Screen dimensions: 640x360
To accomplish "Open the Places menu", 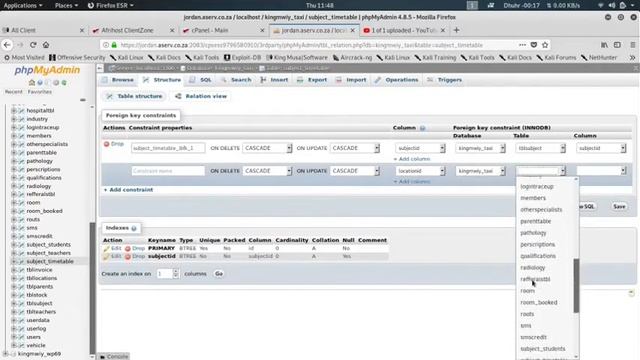I will point(66,5).
